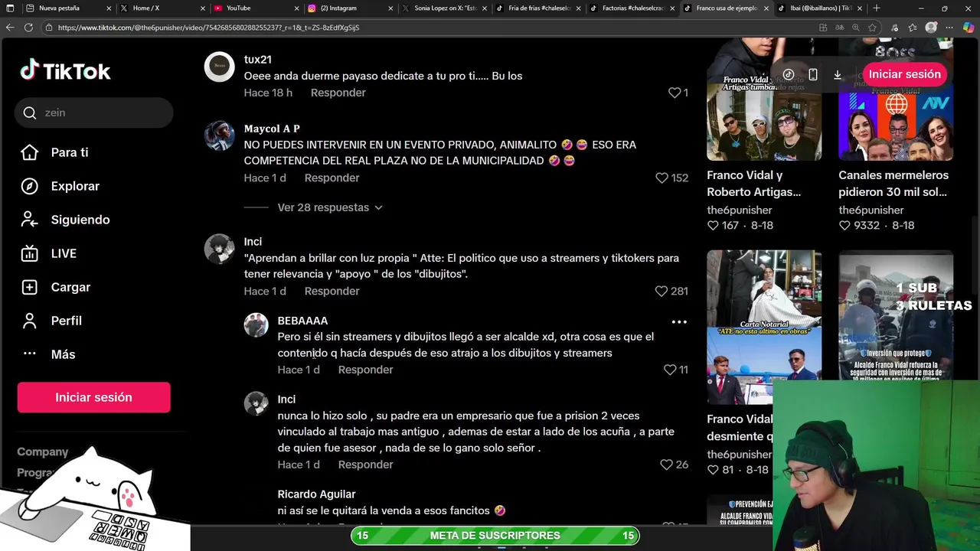
Task: Select the search box showing 'zein'
Action: coord(93,112)
